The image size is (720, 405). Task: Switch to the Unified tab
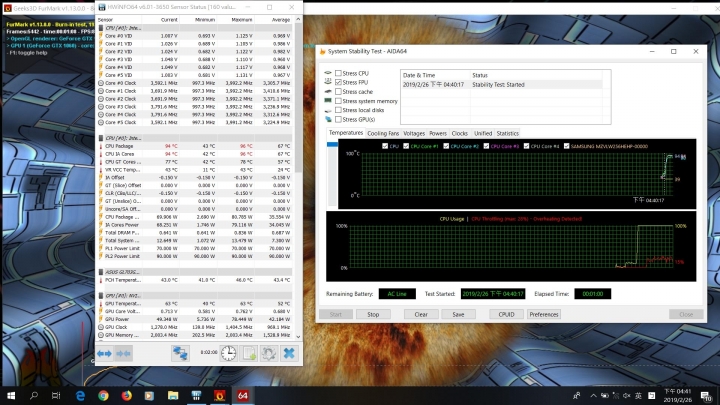coord(483,133)
